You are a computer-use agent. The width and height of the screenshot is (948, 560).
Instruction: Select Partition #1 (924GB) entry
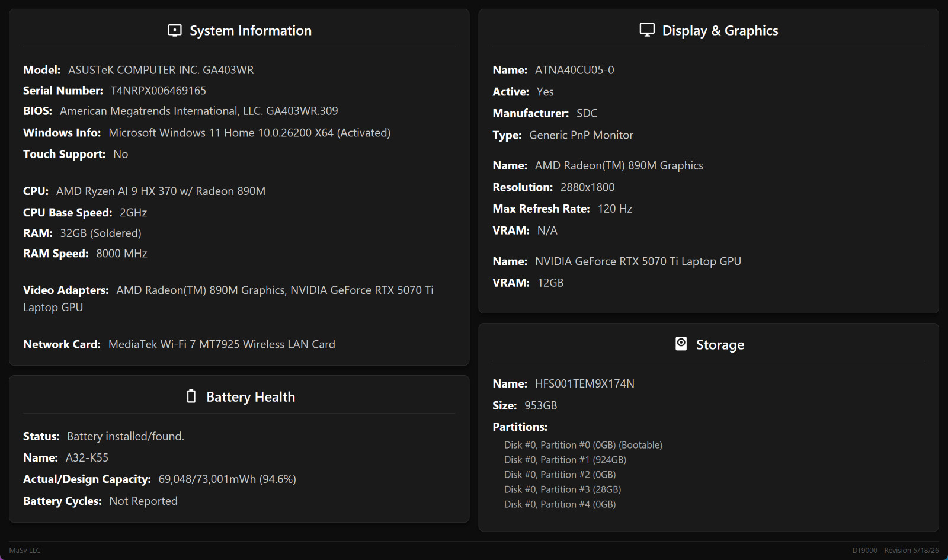coord(565,460)
